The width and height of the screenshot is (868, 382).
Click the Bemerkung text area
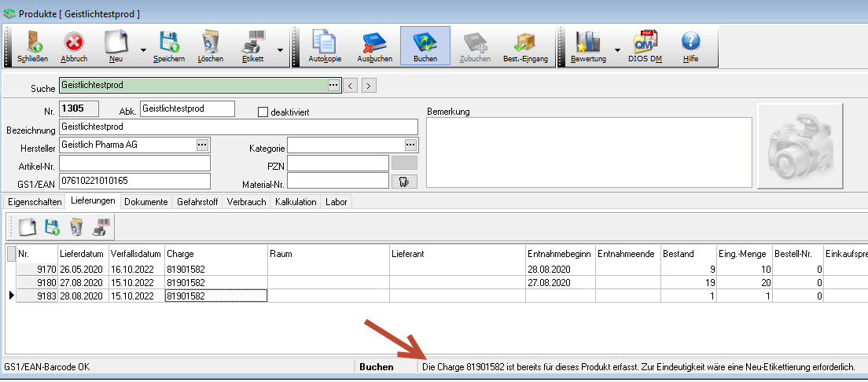pos(589,152)
